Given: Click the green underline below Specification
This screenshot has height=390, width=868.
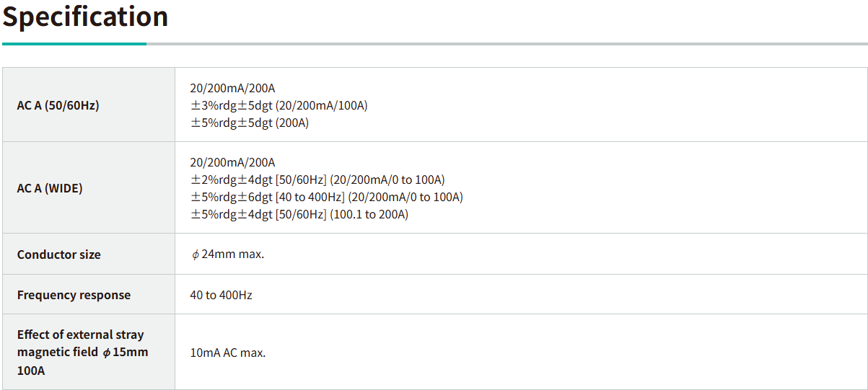Looking at the screenshot, I should pyautogui.click(x=74, y=44).
